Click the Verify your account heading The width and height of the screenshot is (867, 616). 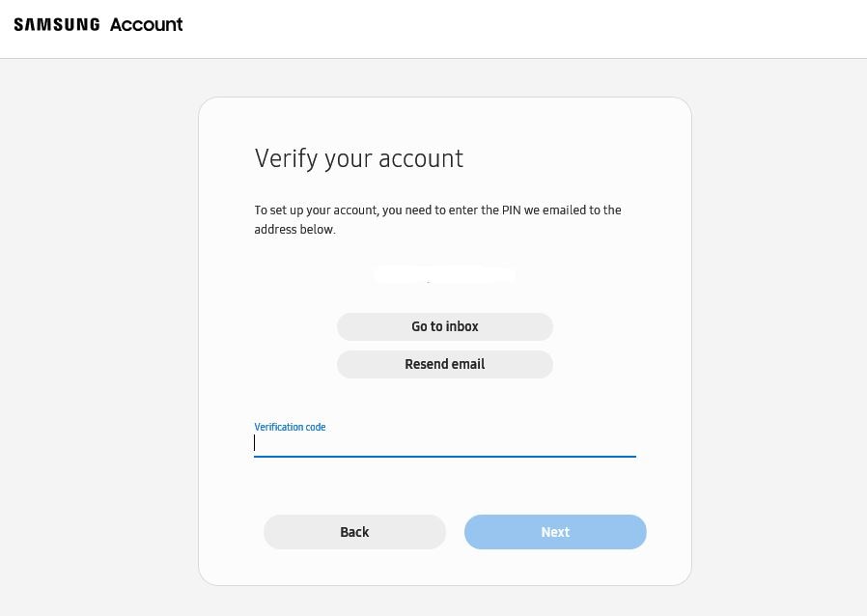tap(359, 158)
